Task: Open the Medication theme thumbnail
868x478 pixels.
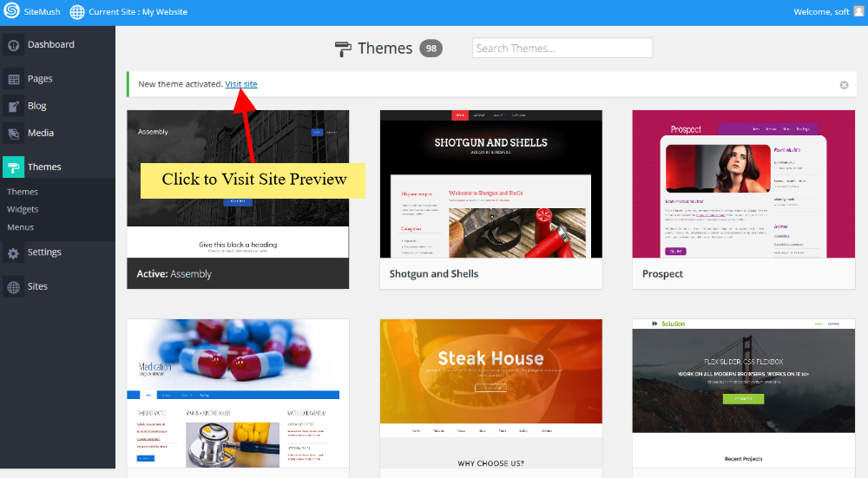Action: coord(238,395)
